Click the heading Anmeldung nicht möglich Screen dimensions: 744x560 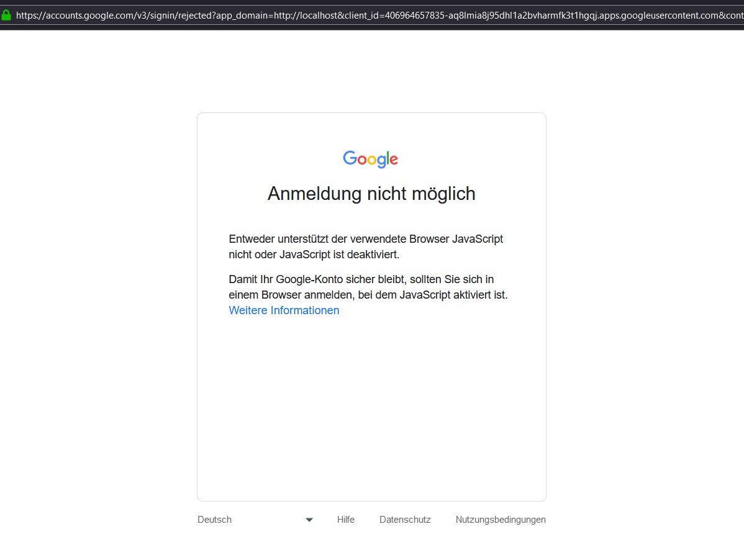(371, 194)
